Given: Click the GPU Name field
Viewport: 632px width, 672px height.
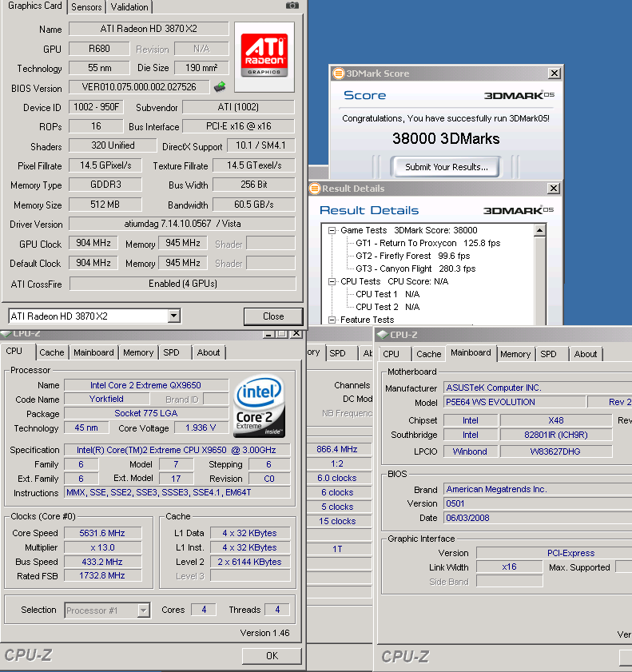Looking at the screenshot, I should 149,29.
